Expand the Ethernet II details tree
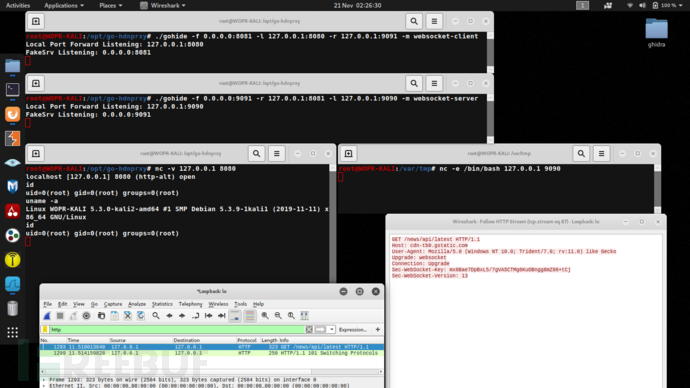This screenshot has height=388, width=690. tap(44, 386)
